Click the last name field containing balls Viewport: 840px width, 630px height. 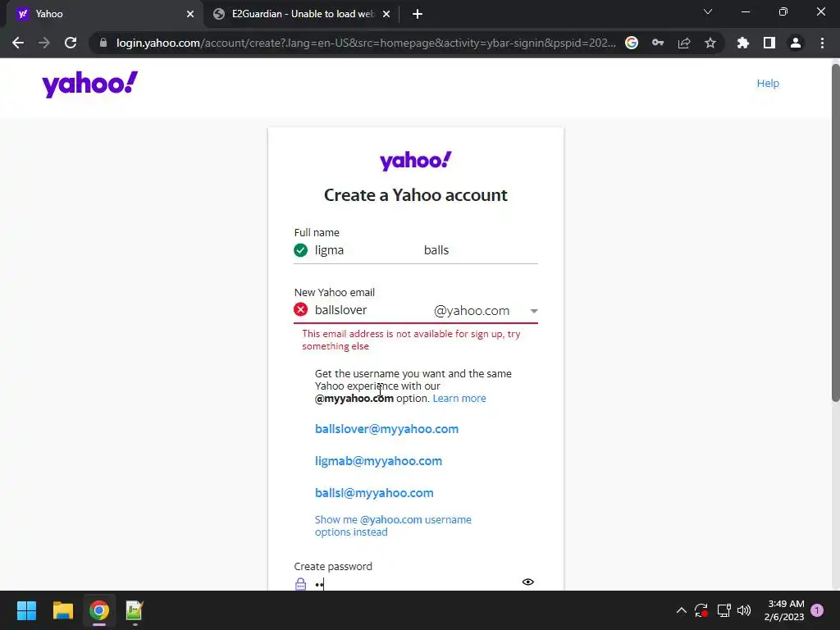click(479, 250)
